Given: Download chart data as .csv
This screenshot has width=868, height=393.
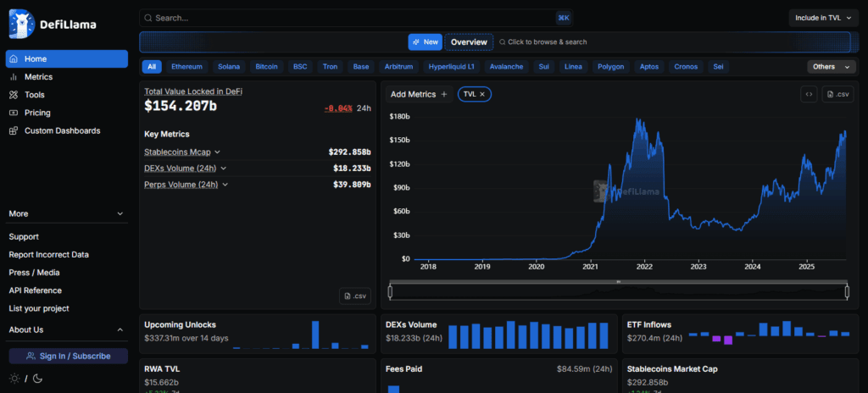Looking at the screenshot, I should click(x=837, y=95).
